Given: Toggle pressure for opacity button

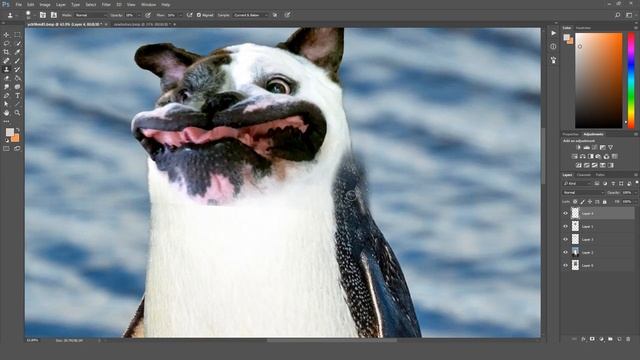Looking at the screenshot, I should click(148, 15).
